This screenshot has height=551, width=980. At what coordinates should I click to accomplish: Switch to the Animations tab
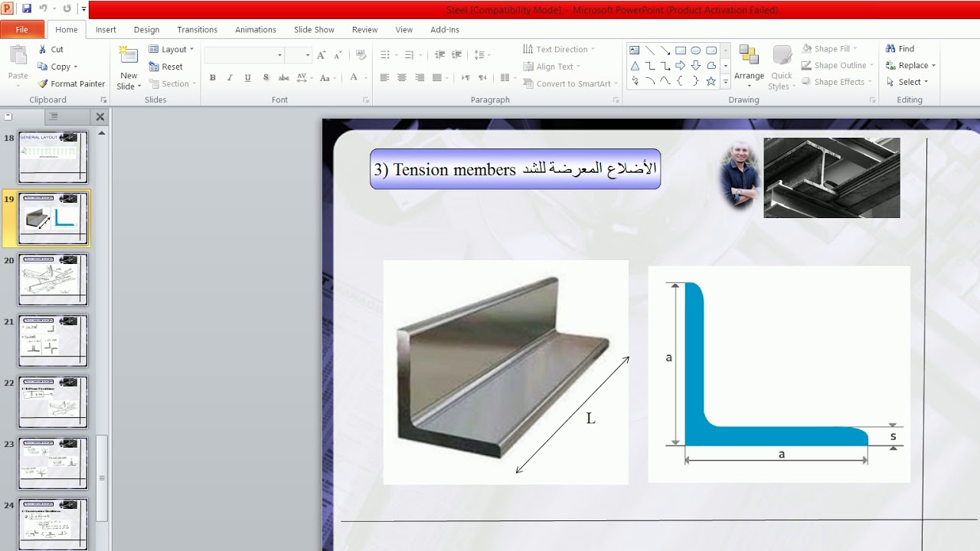255,29
